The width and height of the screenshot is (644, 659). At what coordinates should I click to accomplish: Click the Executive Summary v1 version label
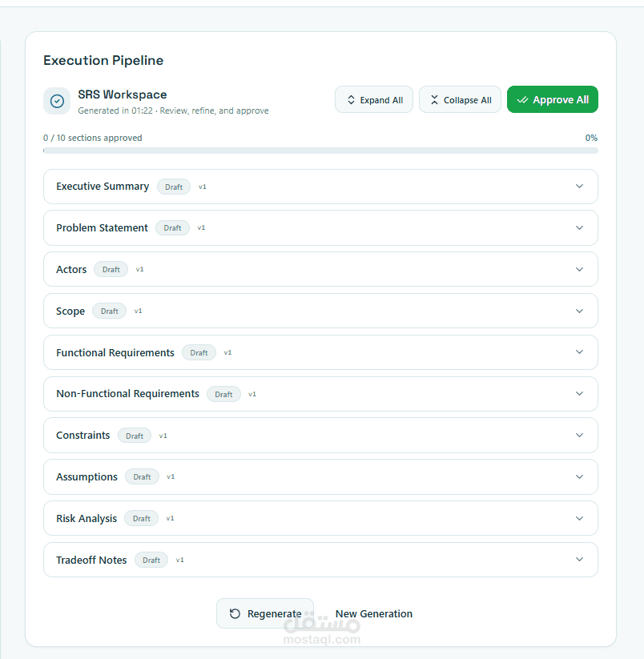tap(203, 187)
